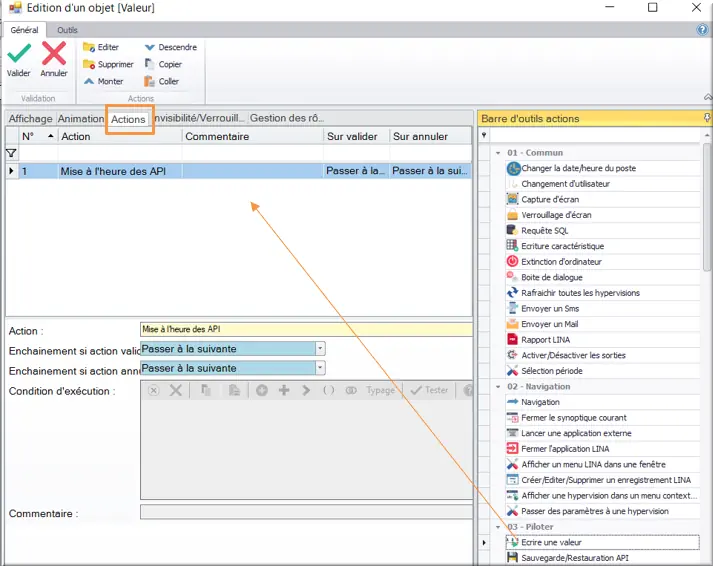Click Monter to move action up

click(103, 81)
